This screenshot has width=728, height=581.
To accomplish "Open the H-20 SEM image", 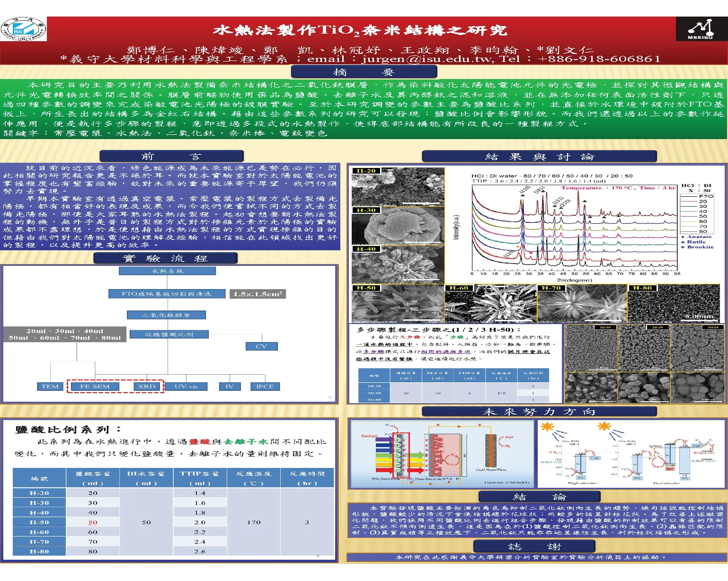I will (398, 187).
